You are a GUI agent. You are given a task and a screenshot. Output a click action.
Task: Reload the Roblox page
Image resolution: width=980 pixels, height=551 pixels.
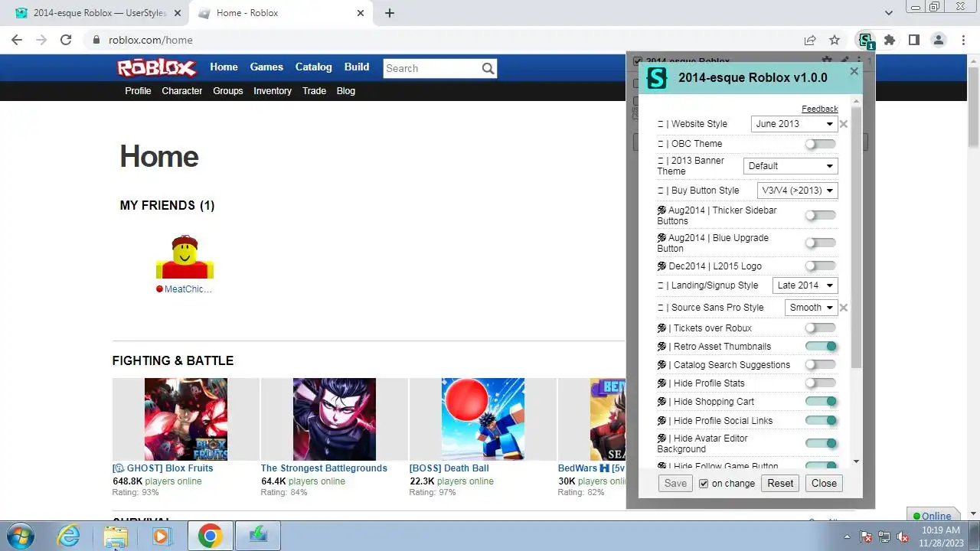click(x=66, y=40)
